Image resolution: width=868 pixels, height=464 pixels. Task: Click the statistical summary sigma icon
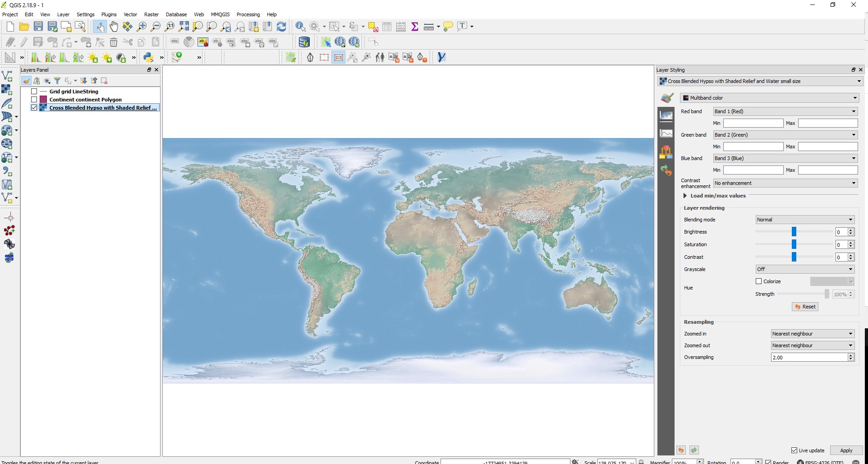pyautogui.click(x=415, y=27)
